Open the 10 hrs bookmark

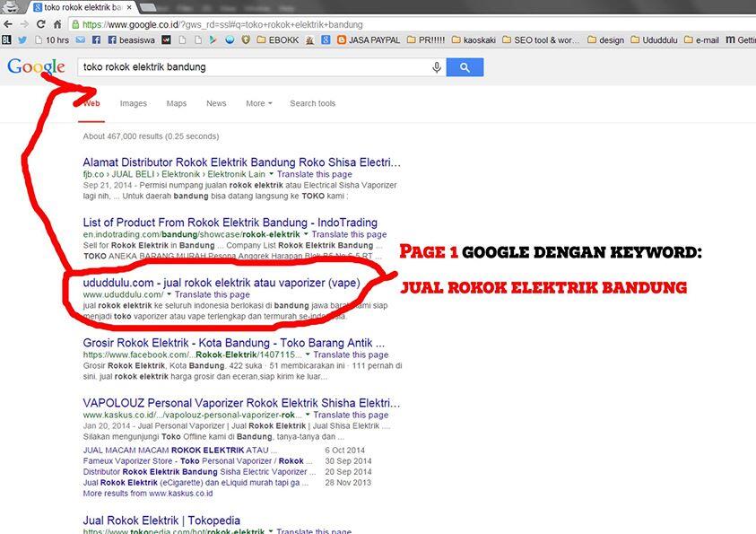[52, 40]
